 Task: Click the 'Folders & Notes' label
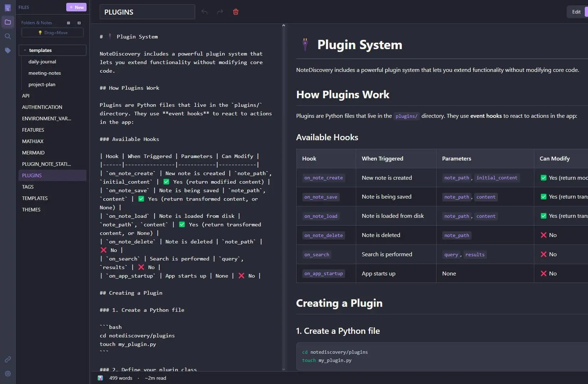tap(37, 23)
